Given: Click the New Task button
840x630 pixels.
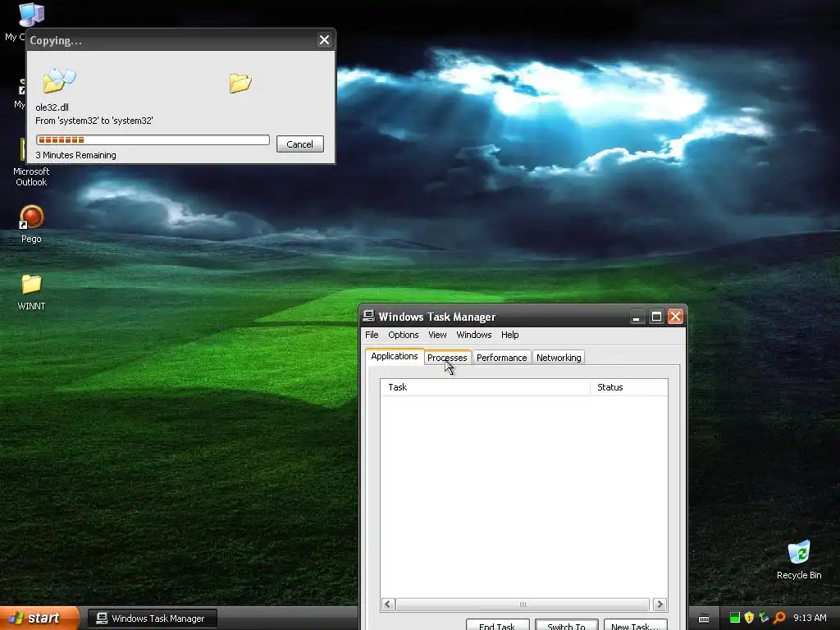Looking at the screenshot, I should [636, 625].
